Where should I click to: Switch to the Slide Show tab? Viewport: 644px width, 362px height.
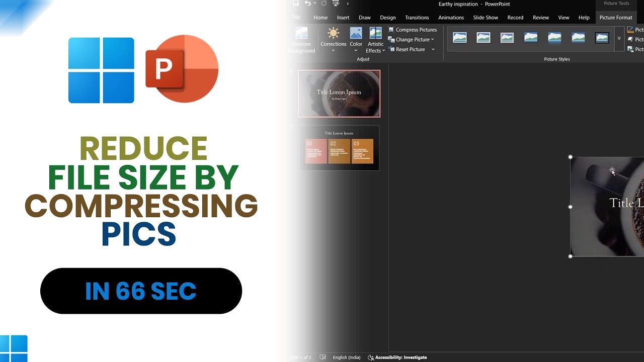coord(486,18)
